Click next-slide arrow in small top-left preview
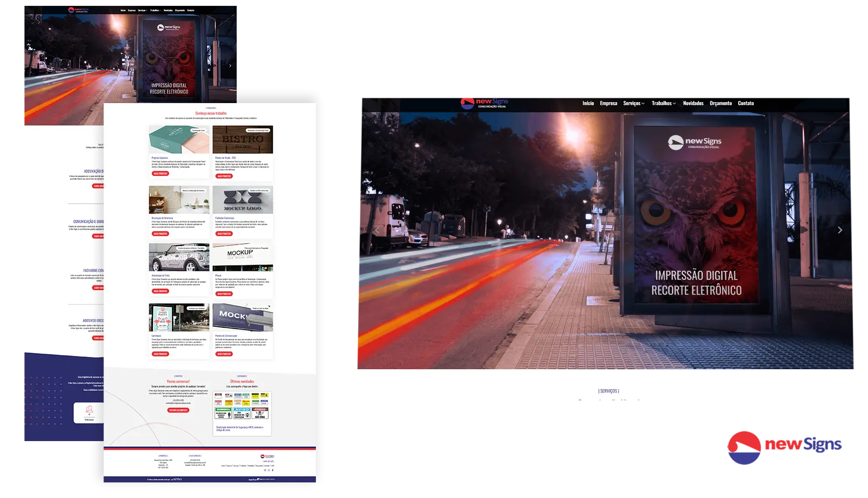868x498 pixels. point(230,65)
